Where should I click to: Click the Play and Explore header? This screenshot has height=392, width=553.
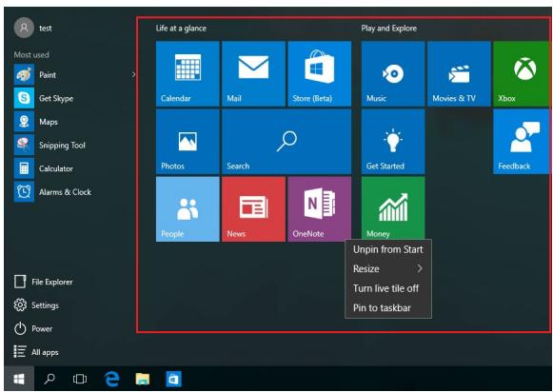[x=388, y=29]
